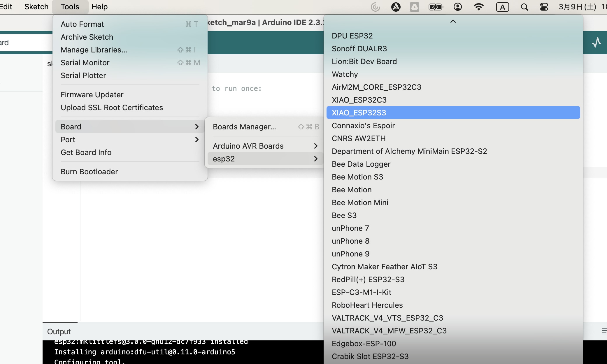Open Serial Monitor from Tools menu

click(130, 62)
